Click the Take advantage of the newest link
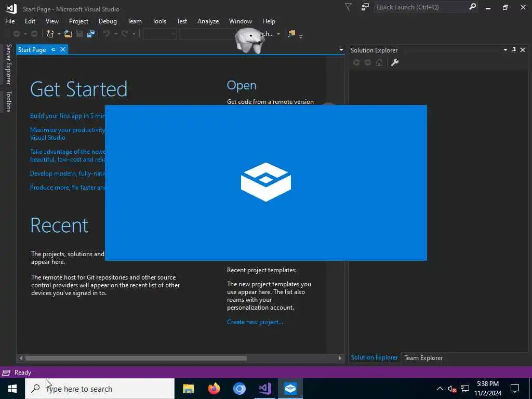This screenshot has height=399, width=532. [x=67, y=155]
